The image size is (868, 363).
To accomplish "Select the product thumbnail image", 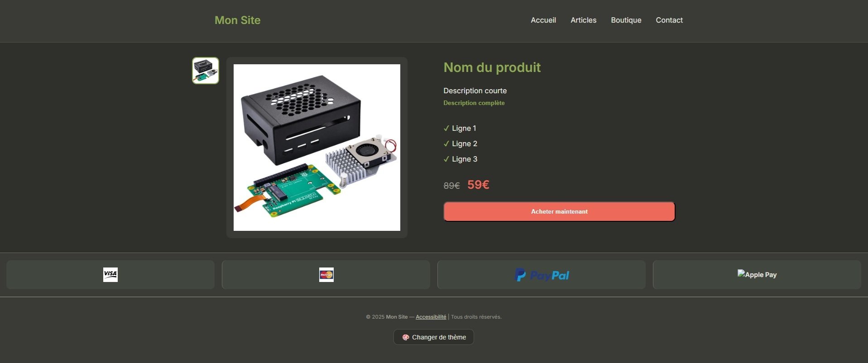I will point(206,71).
